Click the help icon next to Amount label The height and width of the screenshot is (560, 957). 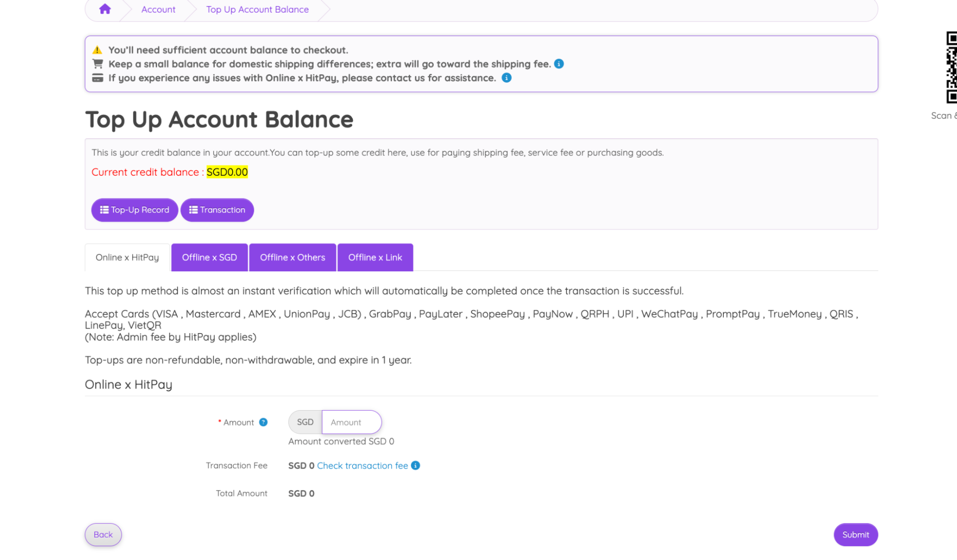263,422
